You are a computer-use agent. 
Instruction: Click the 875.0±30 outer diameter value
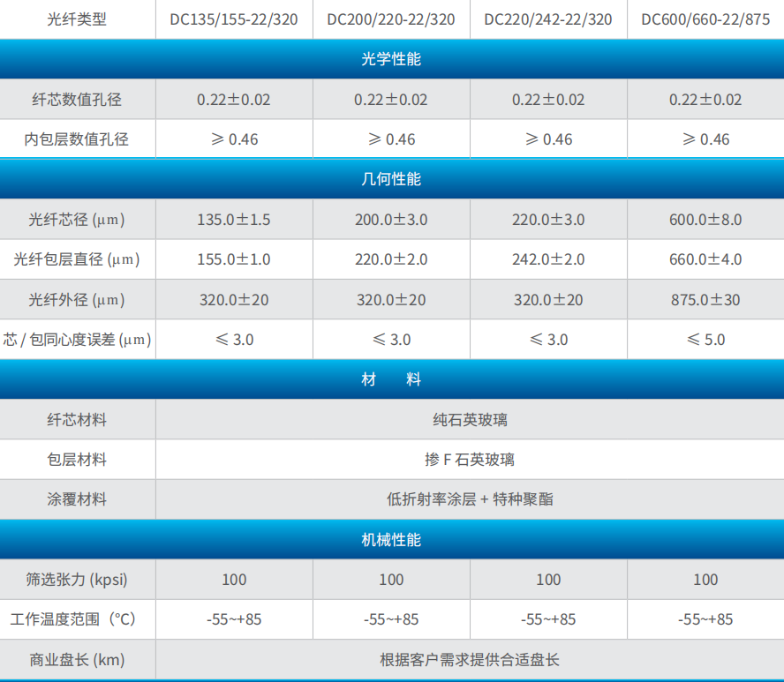tap(705, 300)
